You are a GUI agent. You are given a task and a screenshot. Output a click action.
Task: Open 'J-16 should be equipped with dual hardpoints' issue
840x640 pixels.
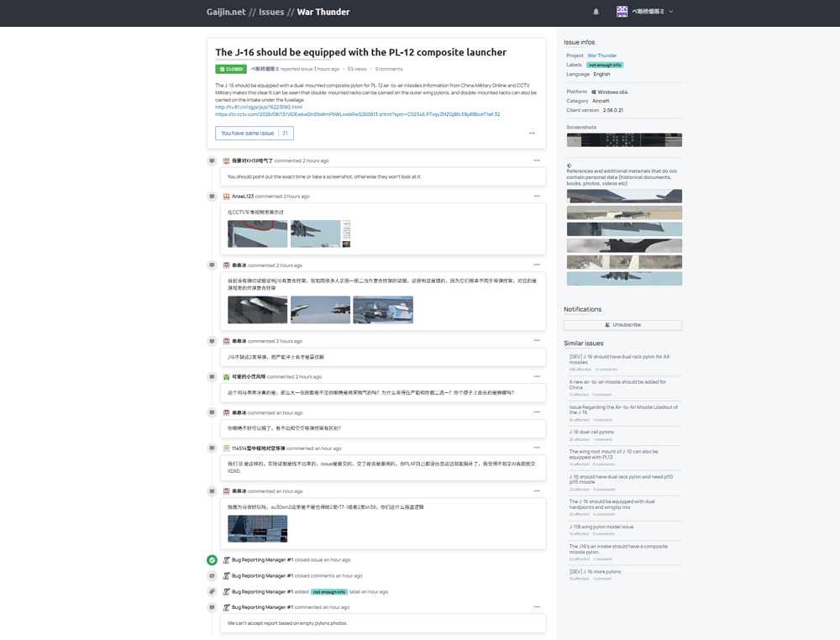coord(612,505)
